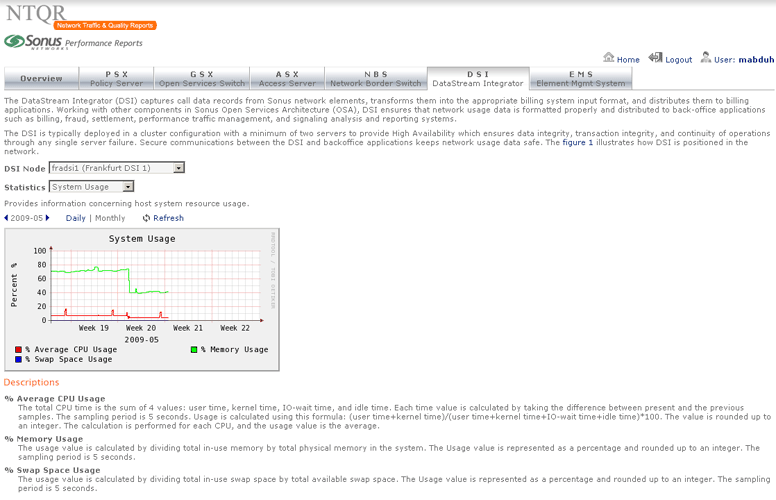776x500 pixels.
Task: Open the ASX Access Server tab
Action: (287, 78)
